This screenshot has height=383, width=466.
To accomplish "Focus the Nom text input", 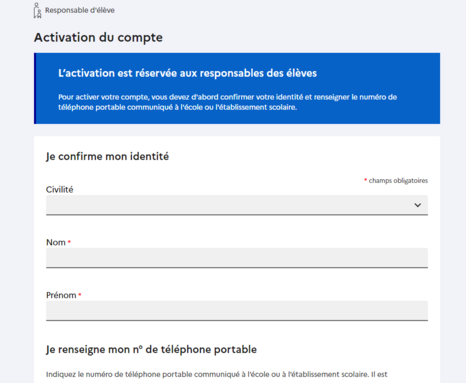I will (237, 258).
